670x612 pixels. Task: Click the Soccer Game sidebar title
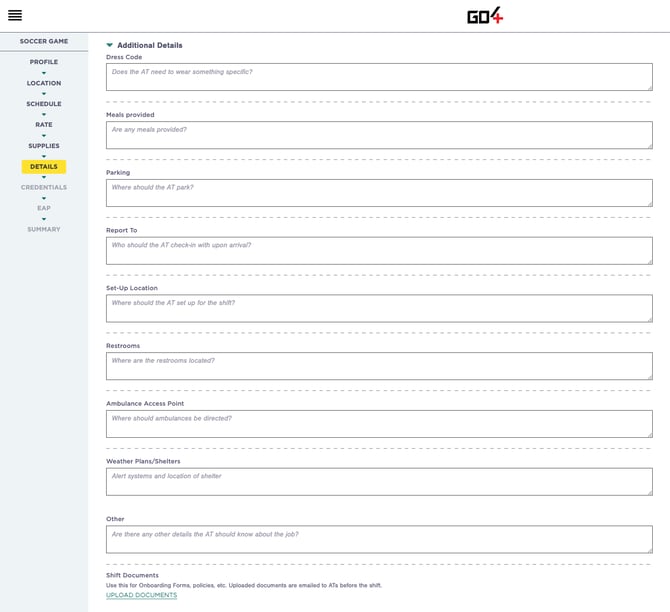[44, 41]
